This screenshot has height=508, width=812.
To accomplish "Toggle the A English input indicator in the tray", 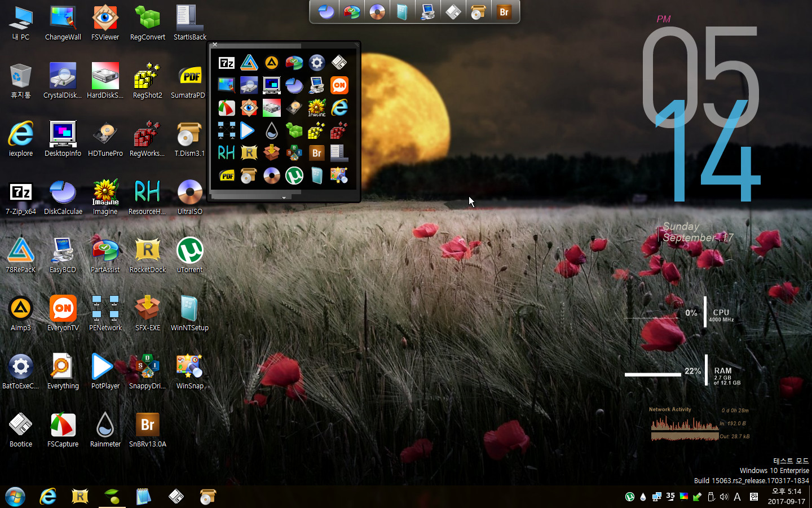I will click(737, 497).
